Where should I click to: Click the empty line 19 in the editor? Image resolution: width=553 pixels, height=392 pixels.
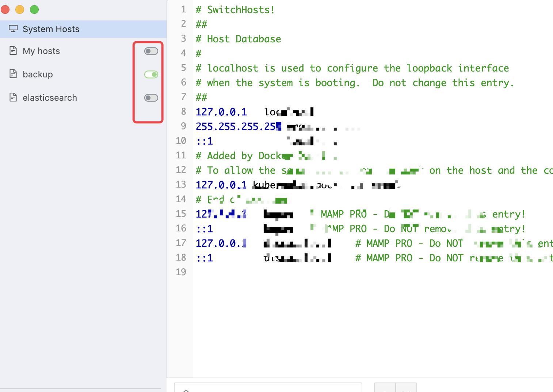pos(373,272)
